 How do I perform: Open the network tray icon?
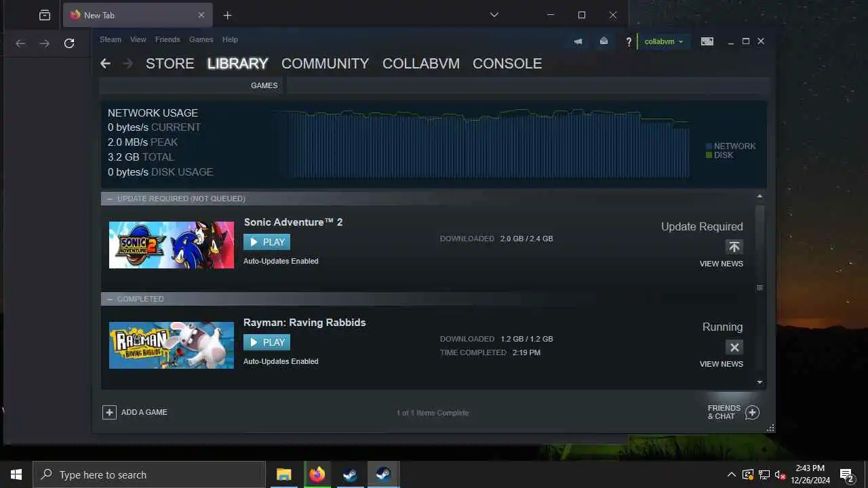click(x=764, y=474)
